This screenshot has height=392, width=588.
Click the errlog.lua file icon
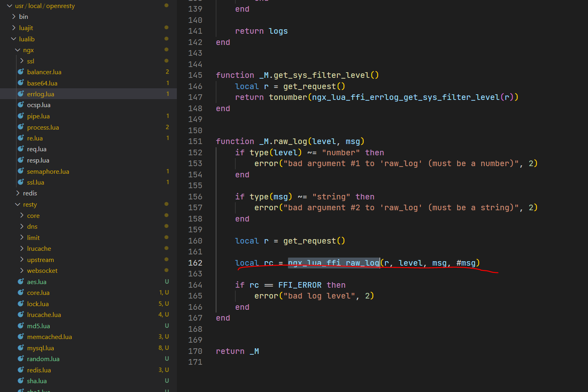(x=21, y=94)
